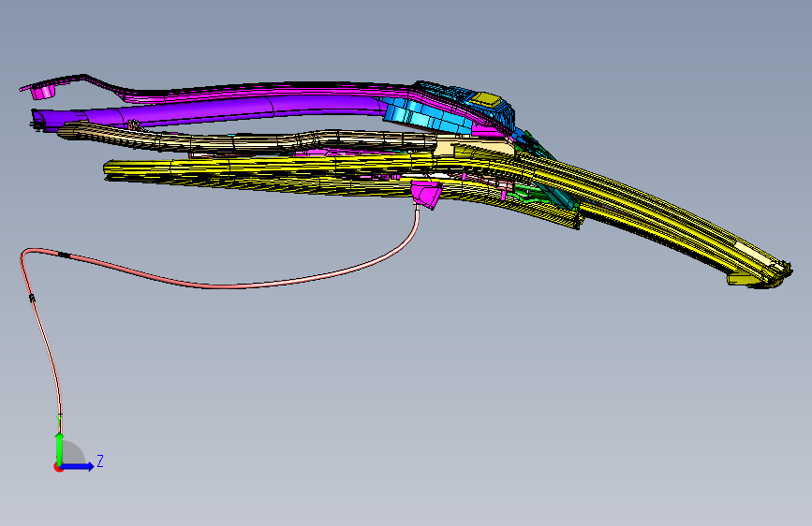This screenshot has width=812, height=526.
Task: Click the blue Z axis arrow of the triad
Action: coord(79,466)
